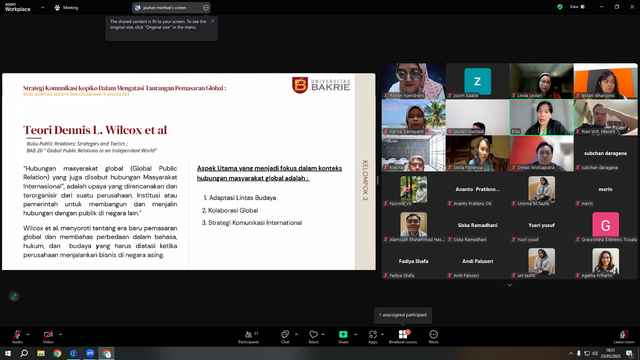Select Dimas Widisaputra's video tile
The image size is (640, 360).
(542, 153)
